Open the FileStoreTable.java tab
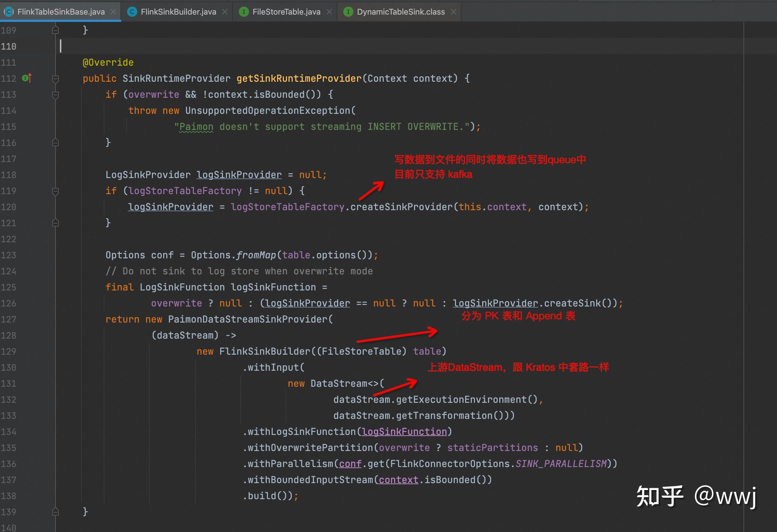This screenshot has height=532, width=777. [x=286, y=12]
